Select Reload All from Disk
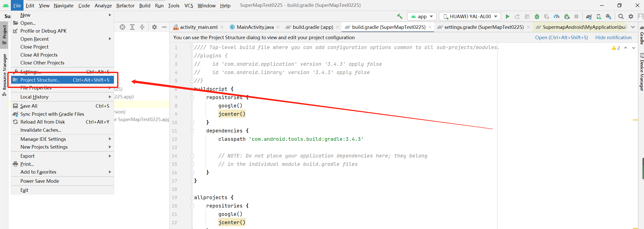This screenshot has height=229, width=644. tap(62, 122)
